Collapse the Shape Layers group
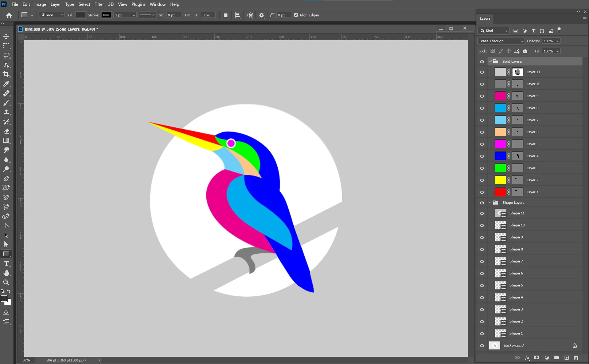The height and width of the screenshot is (364, 589). point(490,202)
